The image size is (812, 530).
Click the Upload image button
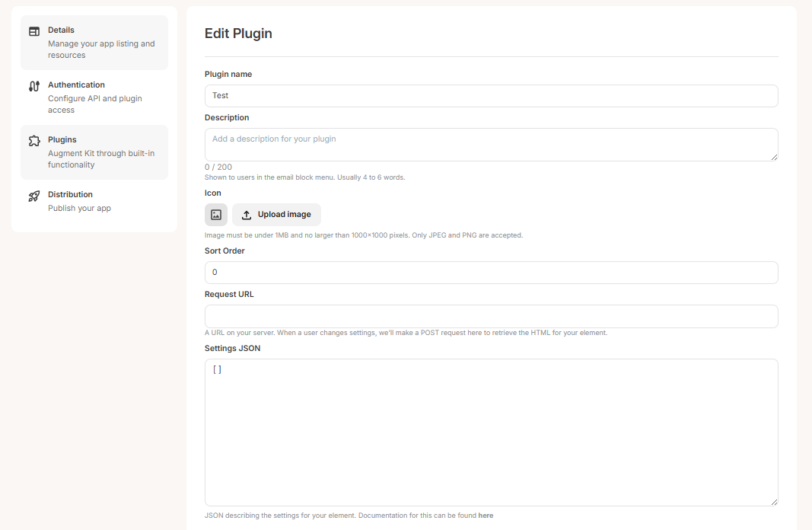tap(276, 215)
